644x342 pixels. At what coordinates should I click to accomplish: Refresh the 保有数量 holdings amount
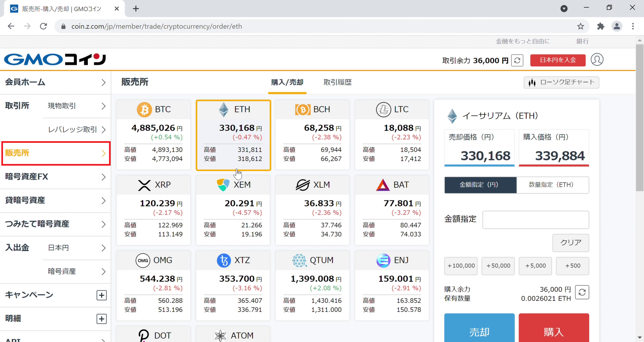(x=582, y=292)
